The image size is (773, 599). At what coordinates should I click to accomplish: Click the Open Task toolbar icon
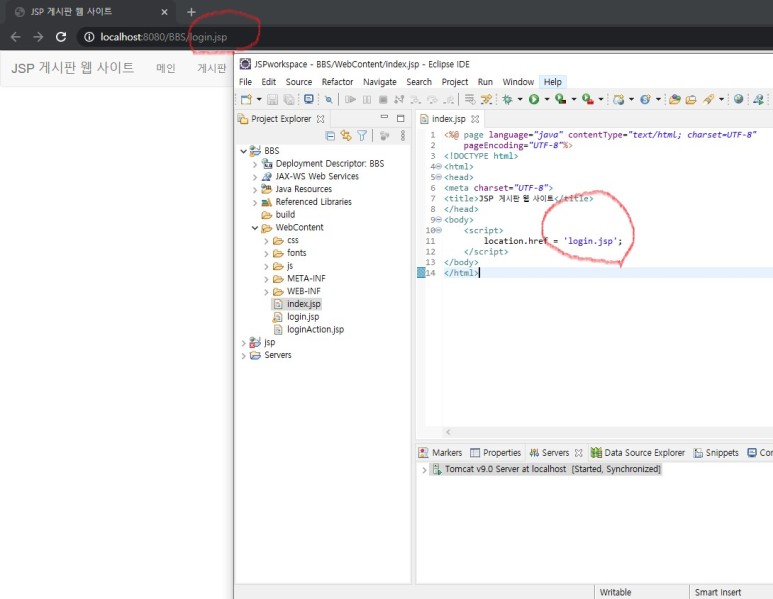[691, 100]
